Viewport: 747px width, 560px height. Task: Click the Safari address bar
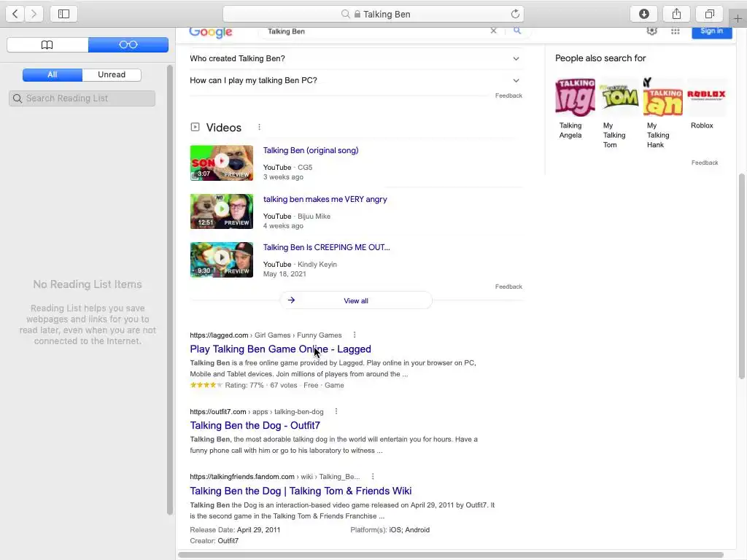tap(373, 14)
